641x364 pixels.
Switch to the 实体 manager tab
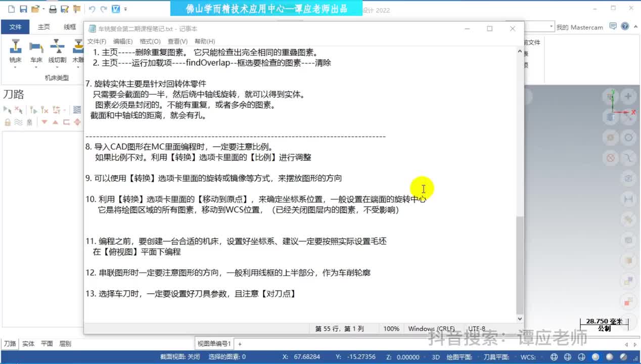28,344
